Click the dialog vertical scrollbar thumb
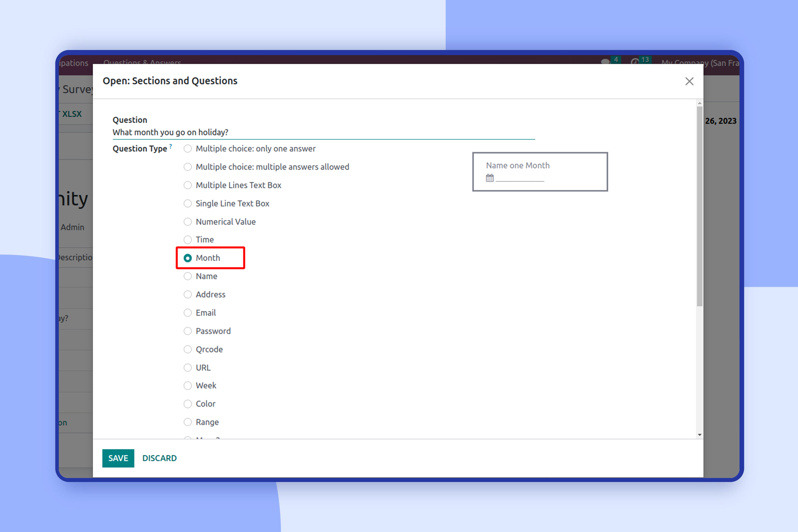Viewport: 798px width, 532px height. pos(699,206)
